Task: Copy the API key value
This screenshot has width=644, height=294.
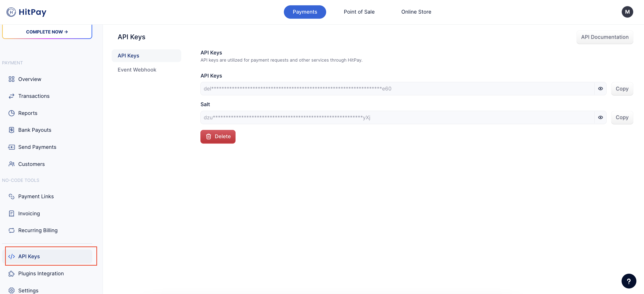Action: 622,89
